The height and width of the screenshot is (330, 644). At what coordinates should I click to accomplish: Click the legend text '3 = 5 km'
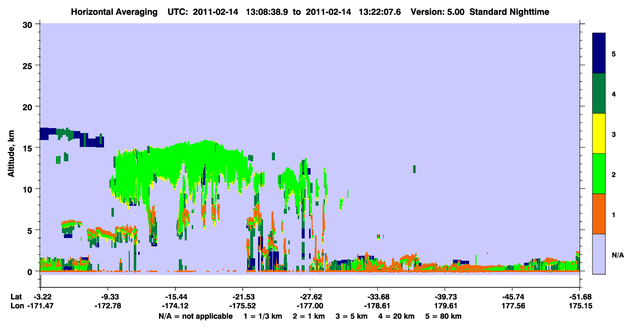click(352, 316)
